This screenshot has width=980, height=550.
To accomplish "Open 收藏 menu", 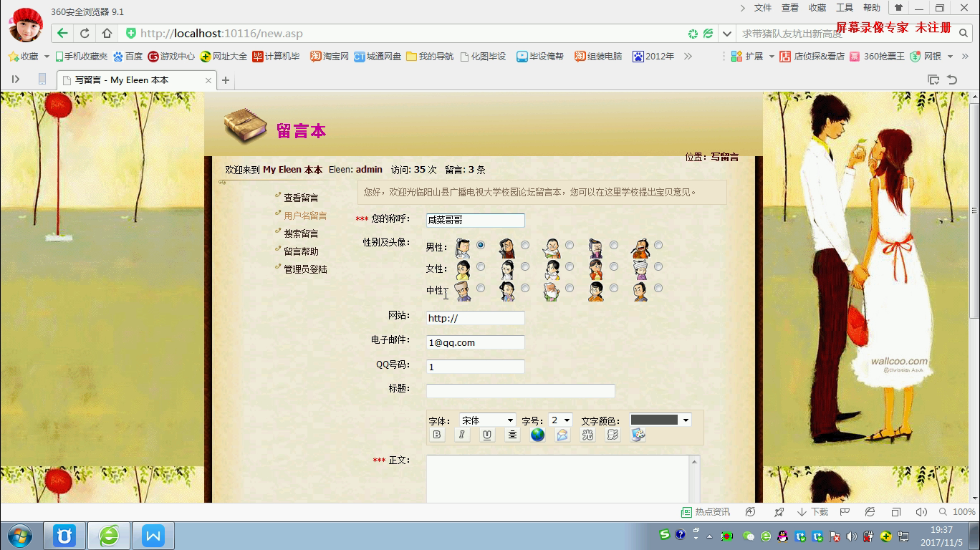I will [817, 8].
